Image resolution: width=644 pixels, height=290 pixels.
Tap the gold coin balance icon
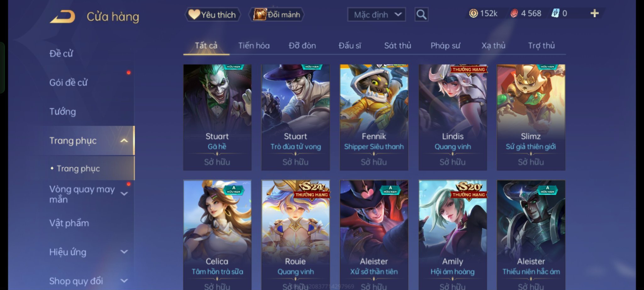tap(473, 13)
